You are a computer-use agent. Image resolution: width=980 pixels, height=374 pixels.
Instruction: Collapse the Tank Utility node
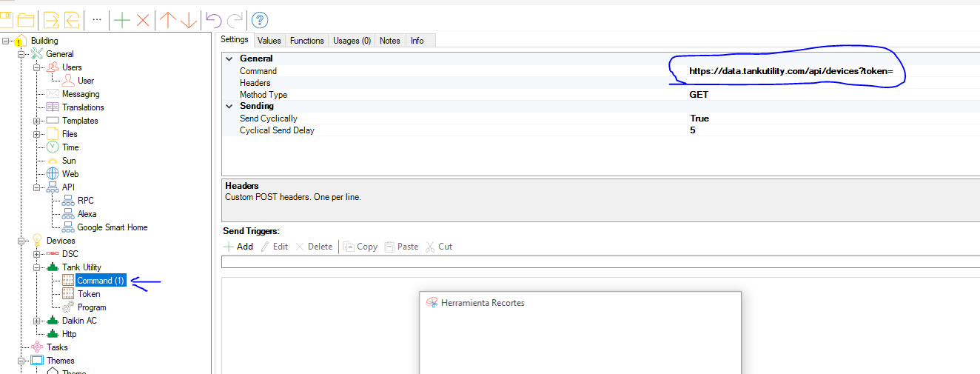37,267
